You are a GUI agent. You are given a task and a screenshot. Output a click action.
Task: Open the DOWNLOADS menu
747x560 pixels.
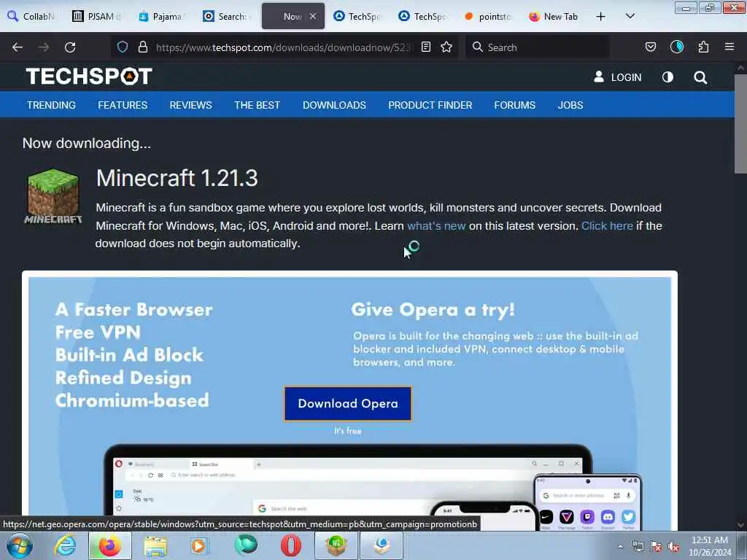pyautogui.click(x=334, y=105)
